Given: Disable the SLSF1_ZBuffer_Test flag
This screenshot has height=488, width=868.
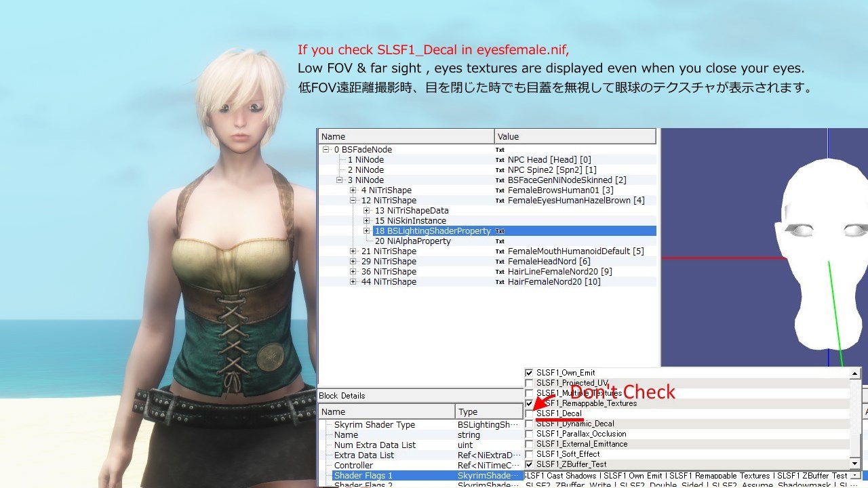Looking at the screenshot, I should tap(529, 464).
